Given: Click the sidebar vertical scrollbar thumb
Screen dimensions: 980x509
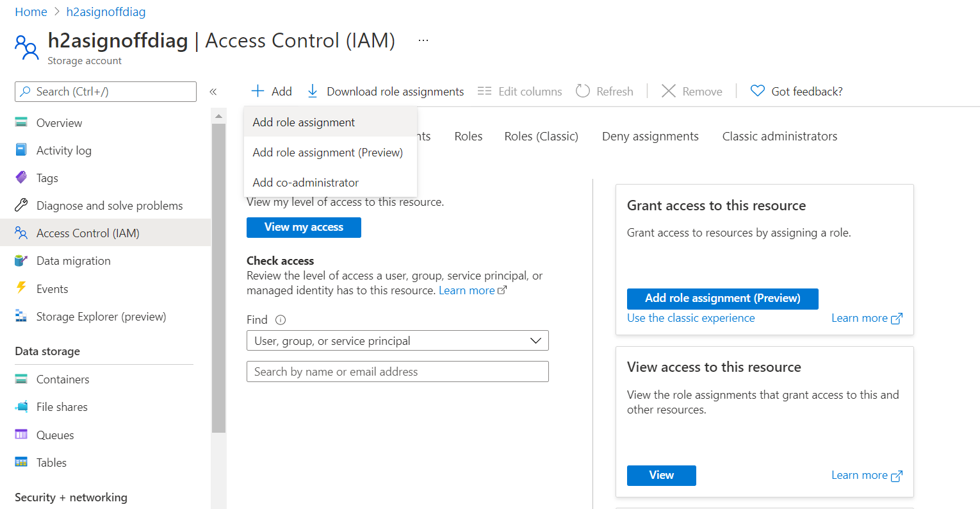Looking at the screenshot, I should 218,276.
